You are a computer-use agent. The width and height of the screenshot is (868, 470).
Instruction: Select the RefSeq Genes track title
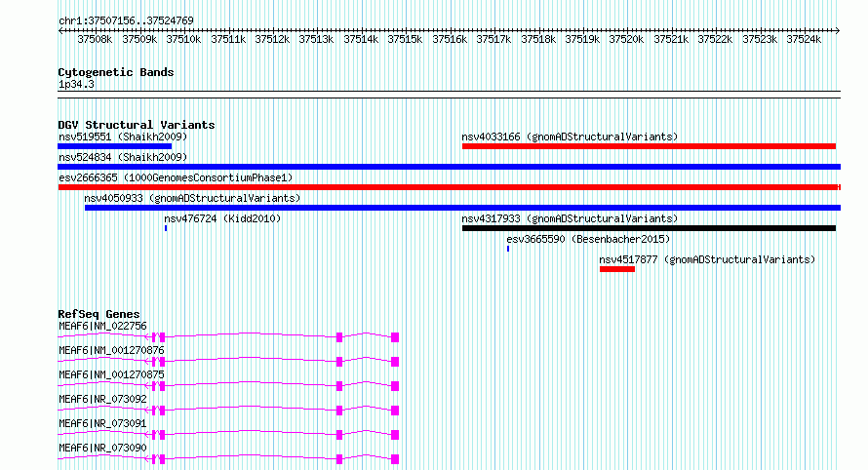pos(99,314)
